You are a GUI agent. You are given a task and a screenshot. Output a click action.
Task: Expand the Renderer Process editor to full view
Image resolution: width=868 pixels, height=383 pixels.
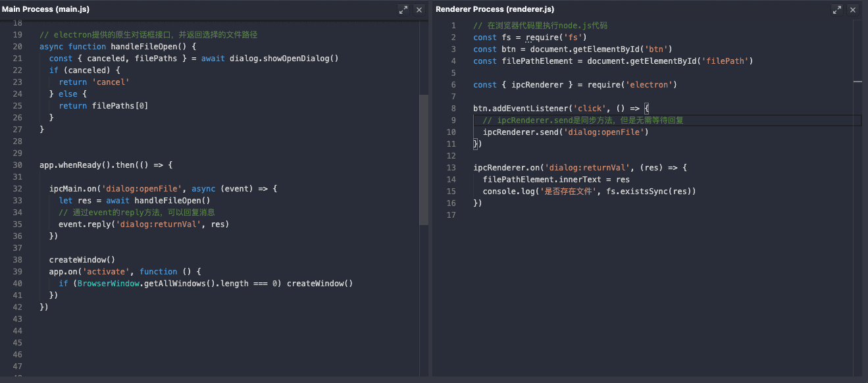click(837, 10)
